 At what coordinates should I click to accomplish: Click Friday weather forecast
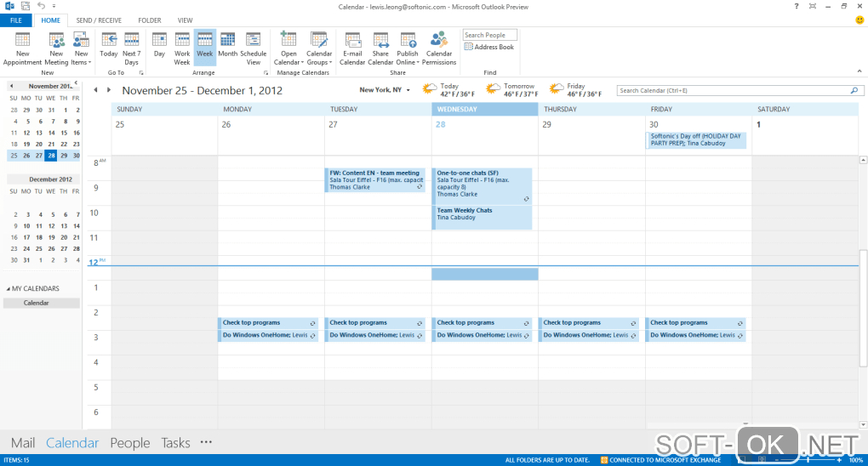(576, 90)
